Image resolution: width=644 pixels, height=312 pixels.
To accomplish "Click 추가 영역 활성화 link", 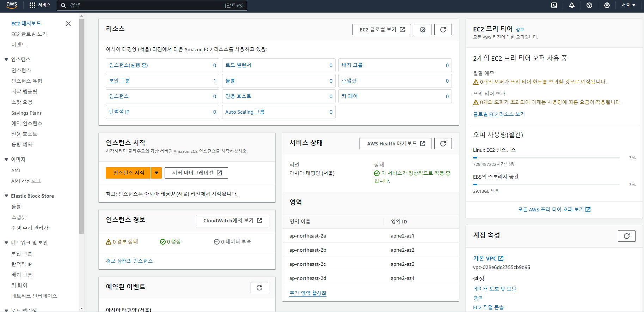I will pyautogui.click(x=308, y=293).
